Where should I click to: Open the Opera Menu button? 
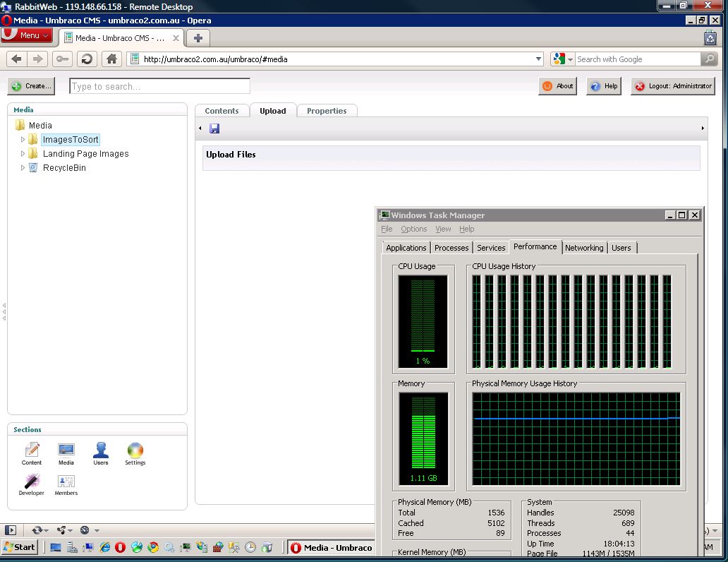coord(27,35)
